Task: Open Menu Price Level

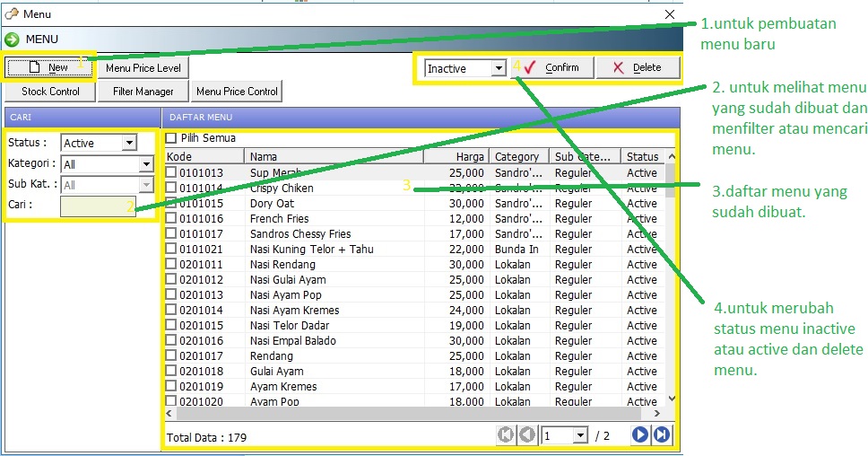Action: pos(143,67)
